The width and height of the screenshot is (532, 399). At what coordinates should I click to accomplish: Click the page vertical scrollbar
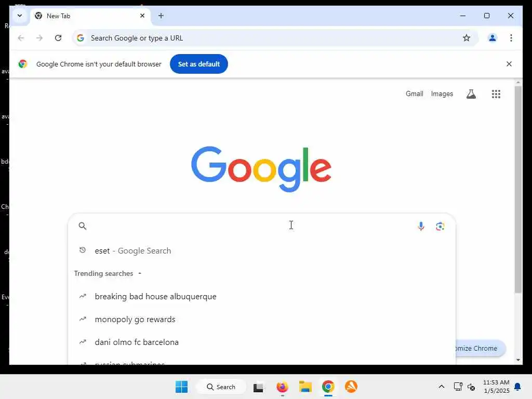(x=518, y=189)
